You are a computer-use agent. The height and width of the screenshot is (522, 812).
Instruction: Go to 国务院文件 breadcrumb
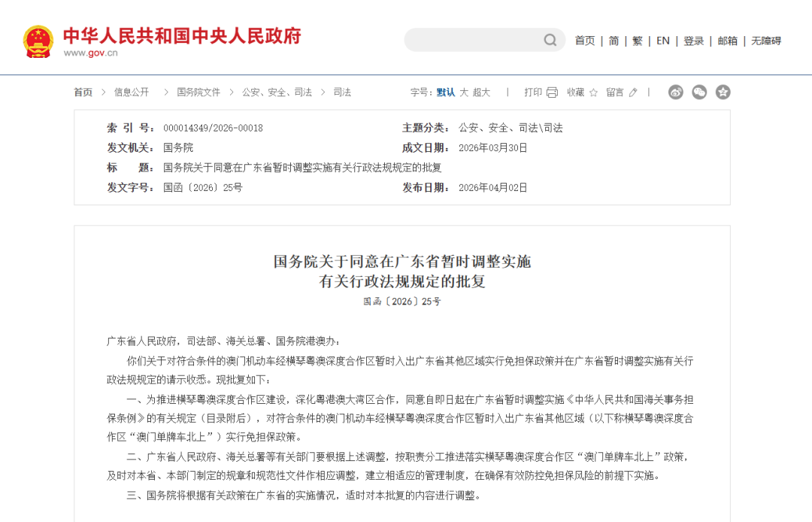[x=198, y=93]
